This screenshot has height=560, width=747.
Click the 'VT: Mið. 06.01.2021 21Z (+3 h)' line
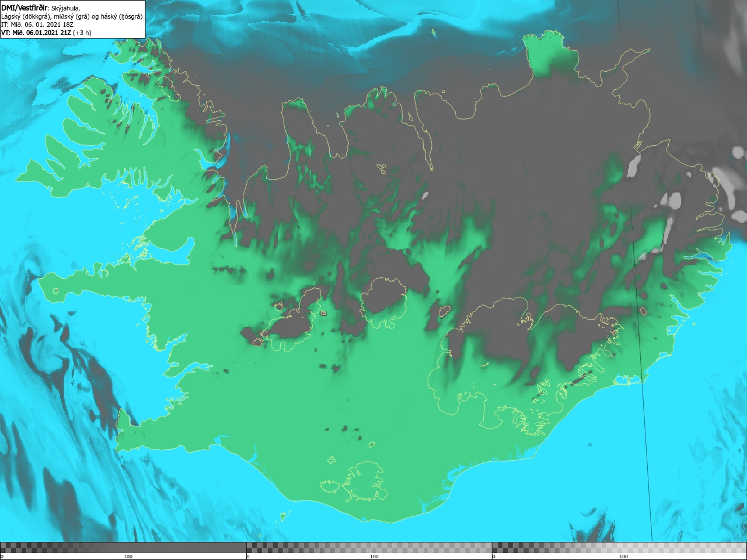click(46, 33)
